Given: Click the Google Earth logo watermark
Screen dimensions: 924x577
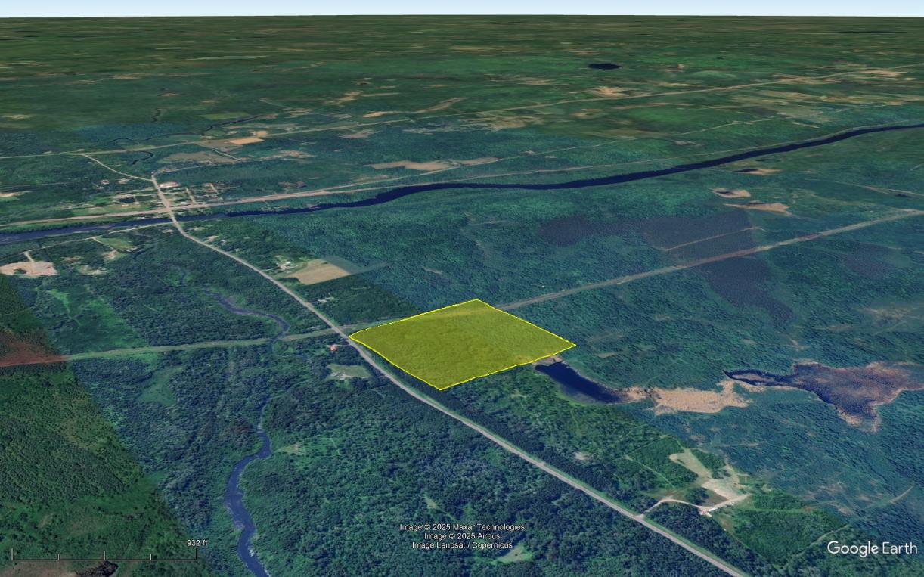Looking at the screenshot, I should (x=871, y=548).
